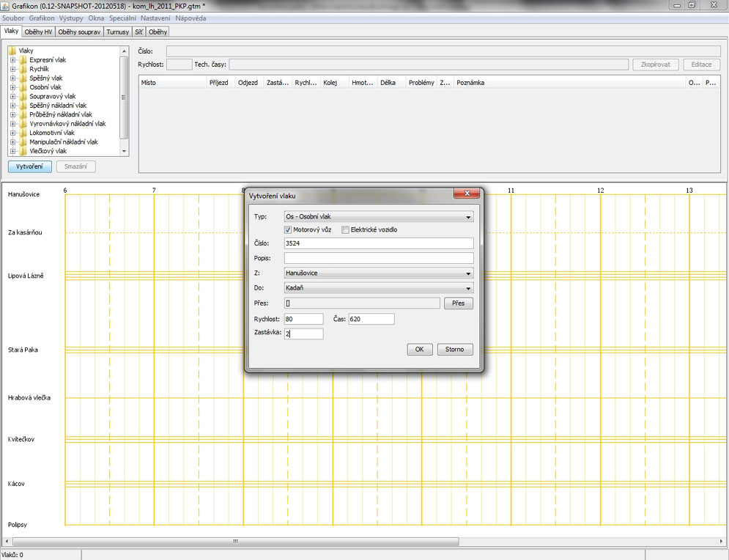Expand the Spěšný vlak tree node
This screenshot has height=560, width=729.
(x=13, y=78)
